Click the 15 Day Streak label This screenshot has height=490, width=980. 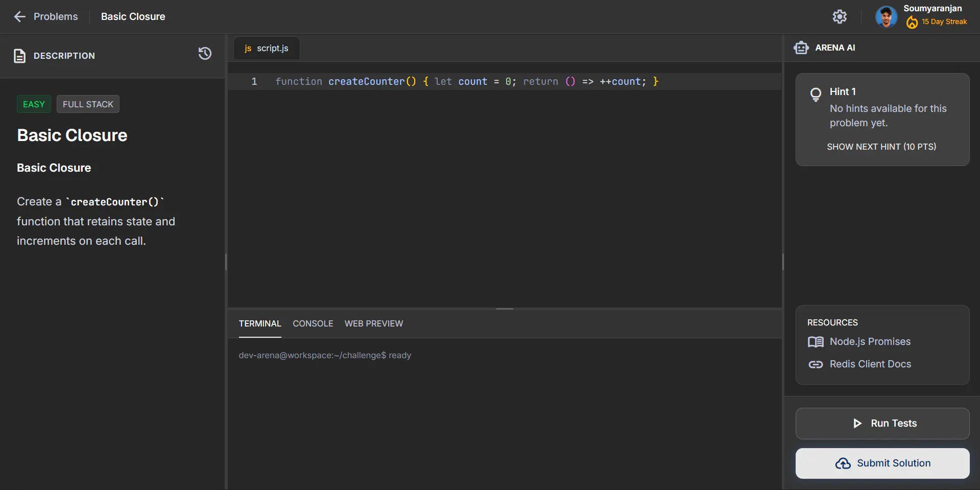pos(944,22)
